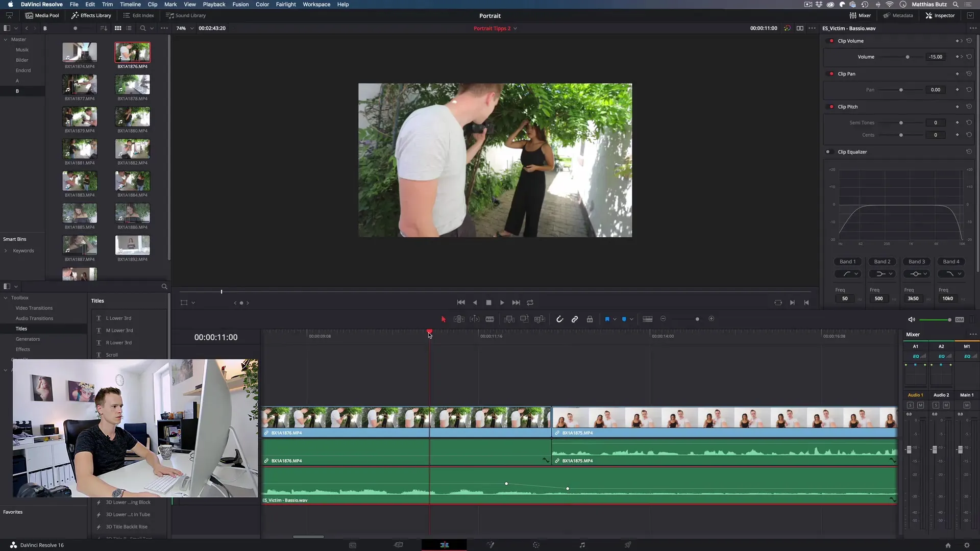Image resolution: width=980 pixels, height=551 pixels.
Task: Open the Deliver page rocket icon
Action: click(x=628, y=545)
